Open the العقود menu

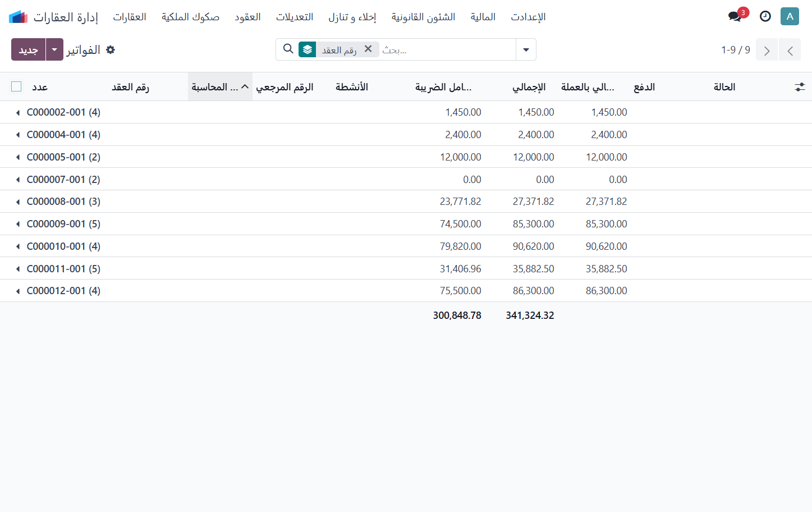[x=247, y=17]
